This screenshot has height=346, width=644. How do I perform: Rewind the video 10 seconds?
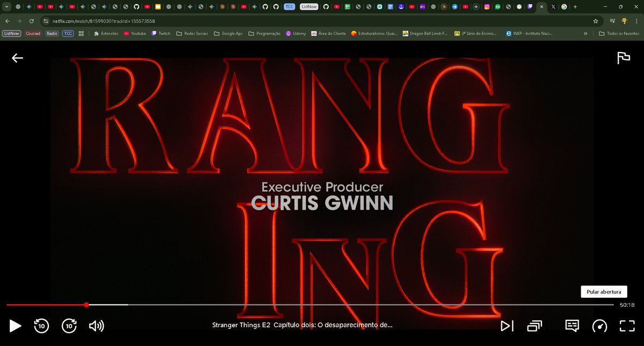point(41,326)
